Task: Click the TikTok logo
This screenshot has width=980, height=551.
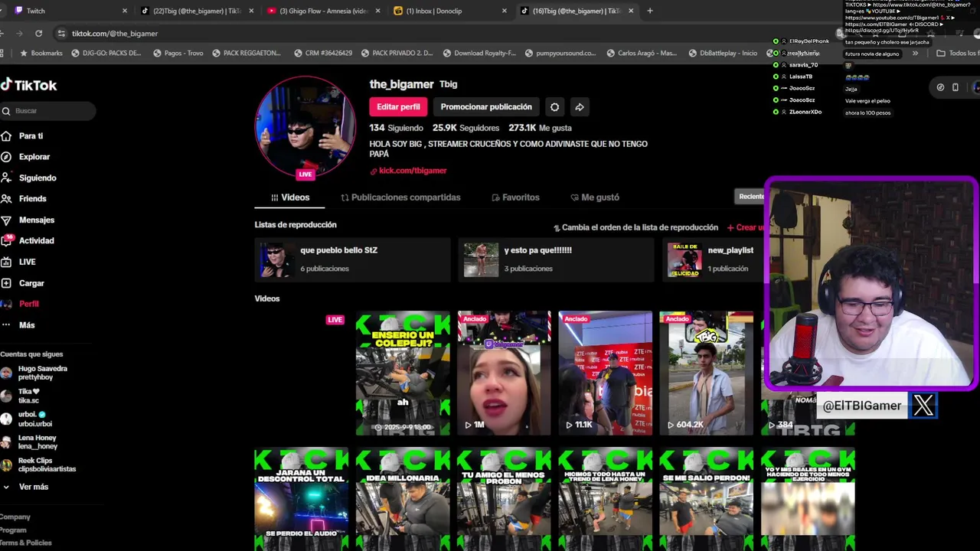Action: pyautogui.click(x=28, y=85)
